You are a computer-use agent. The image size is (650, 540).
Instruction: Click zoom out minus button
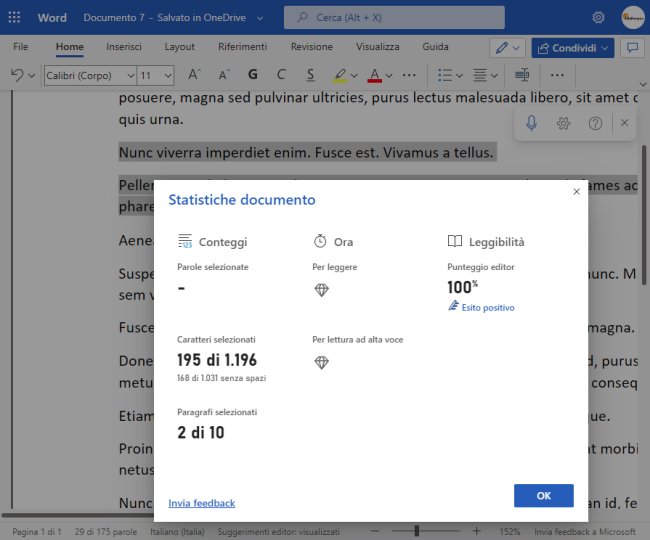click(375, 530)
